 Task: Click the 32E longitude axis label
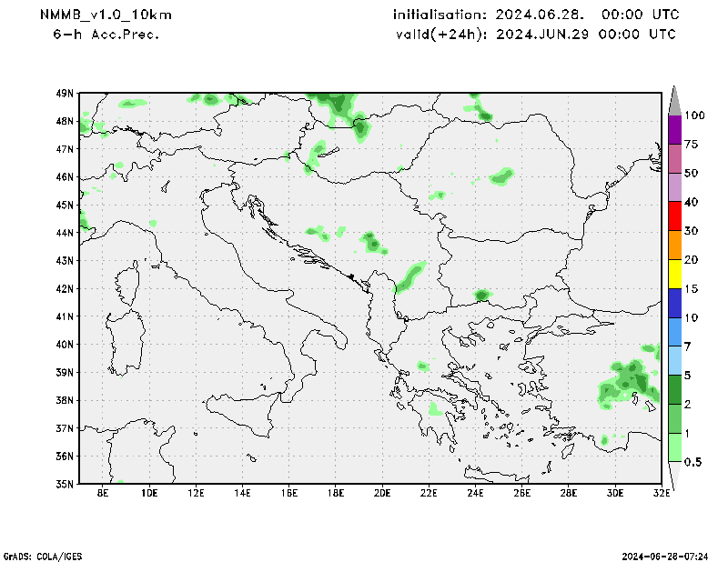[x=661, y=493]
